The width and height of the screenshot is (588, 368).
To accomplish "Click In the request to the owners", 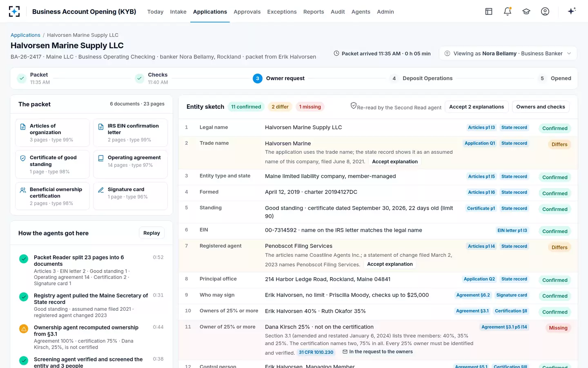I will click(x=378, y=352).
